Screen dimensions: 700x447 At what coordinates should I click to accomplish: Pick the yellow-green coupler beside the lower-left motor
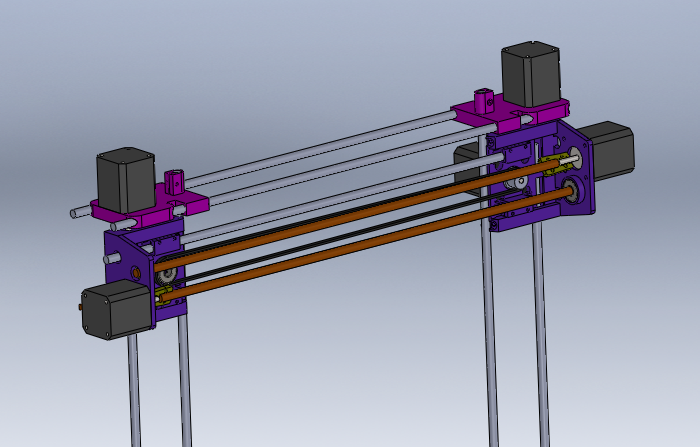[163, 295]
